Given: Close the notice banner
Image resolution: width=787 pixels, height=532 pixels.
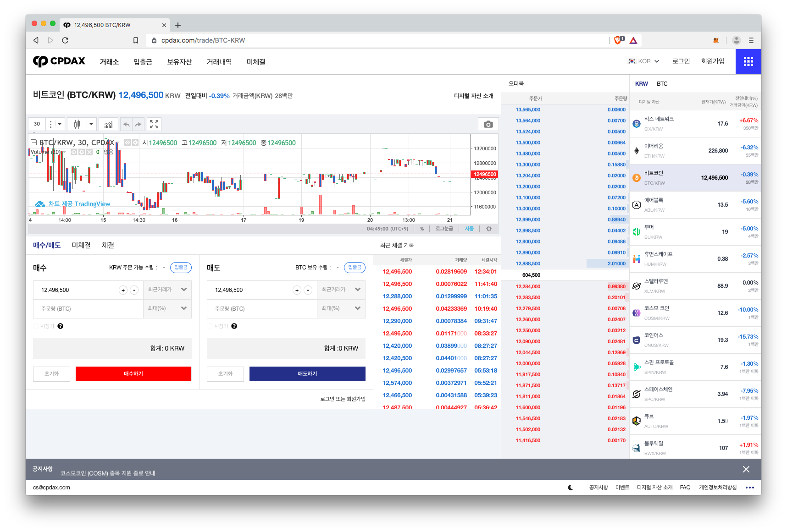Looking at the screenshot, I should tap(746, 469).
